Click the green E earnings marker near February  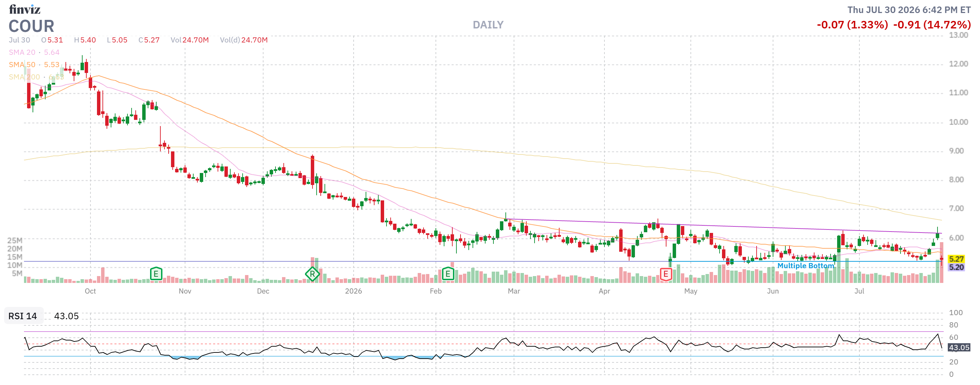tap(448, 274)
